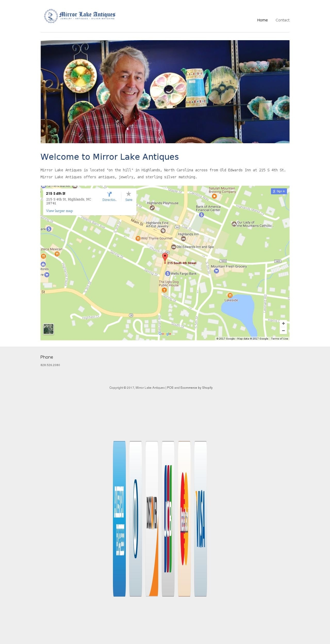Click the POS and Ecommerce by Shopify link
This screenshot has width=330, height=644.
click(x=190, y=388)
